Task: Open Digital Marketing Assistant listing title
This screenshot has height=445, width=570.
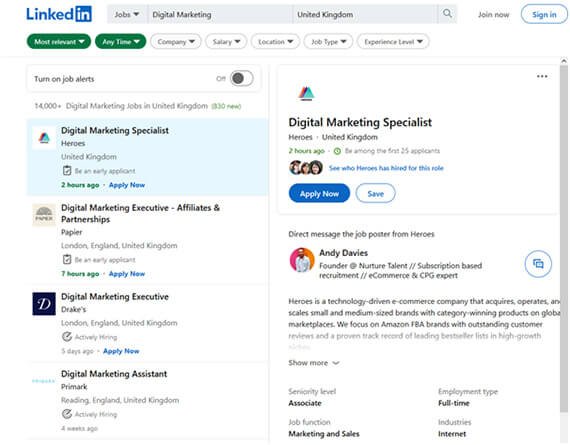Action: click(114, 374)
